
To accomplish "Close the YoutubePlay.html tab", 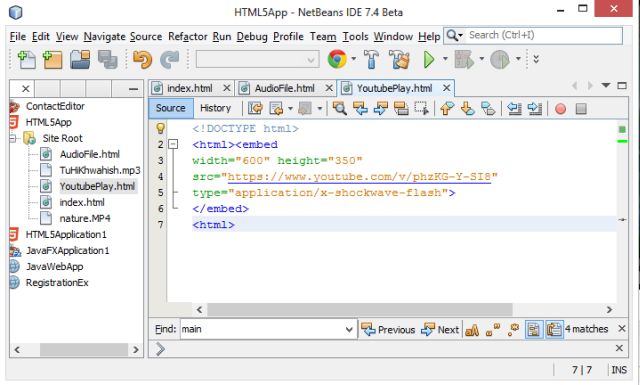I will coord(447,88).
